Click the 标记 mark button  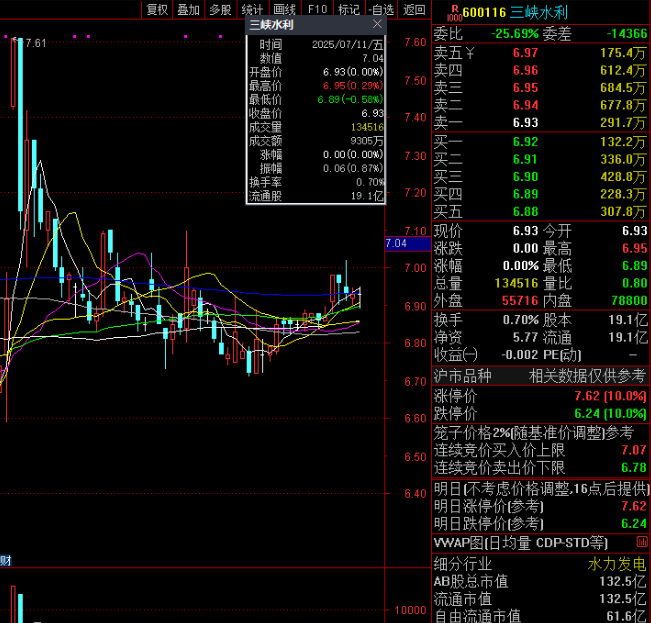(x=349, y=10)
